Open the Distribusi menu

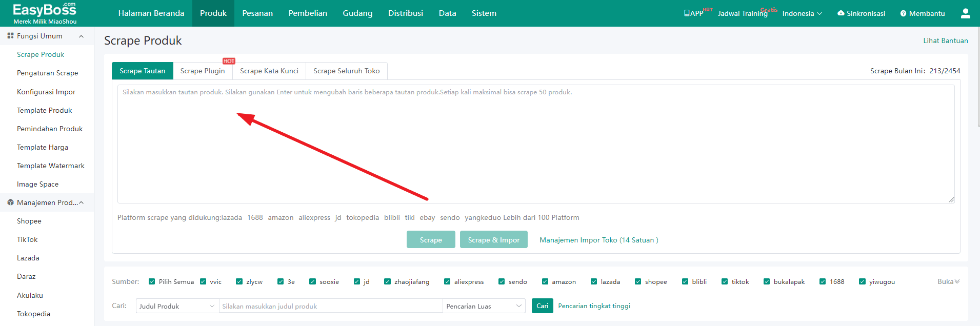[x=406, y=13]
